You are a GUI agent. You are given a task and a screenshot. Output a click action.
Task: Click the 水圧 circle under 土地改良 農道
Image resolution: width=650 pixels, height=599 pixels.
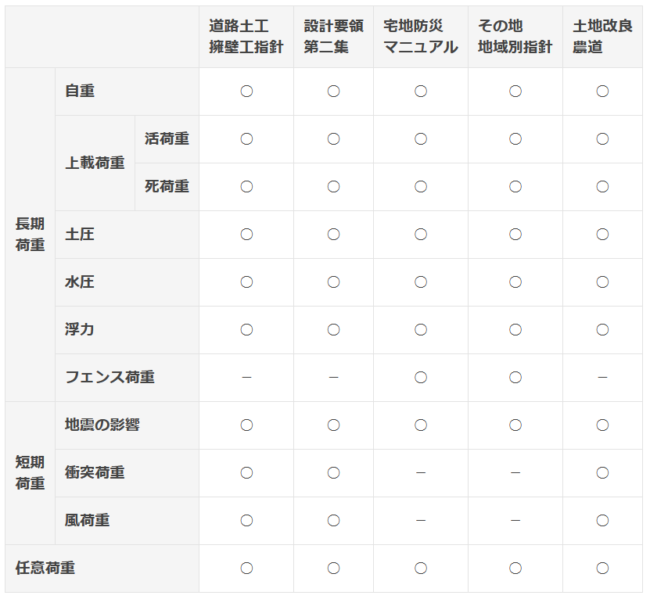pos(602,282)
